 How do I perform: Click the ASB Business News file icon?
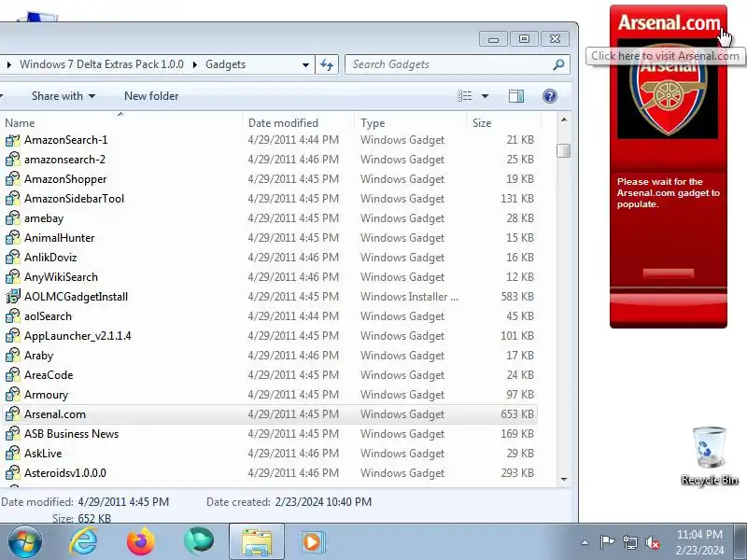coord(13,433)
